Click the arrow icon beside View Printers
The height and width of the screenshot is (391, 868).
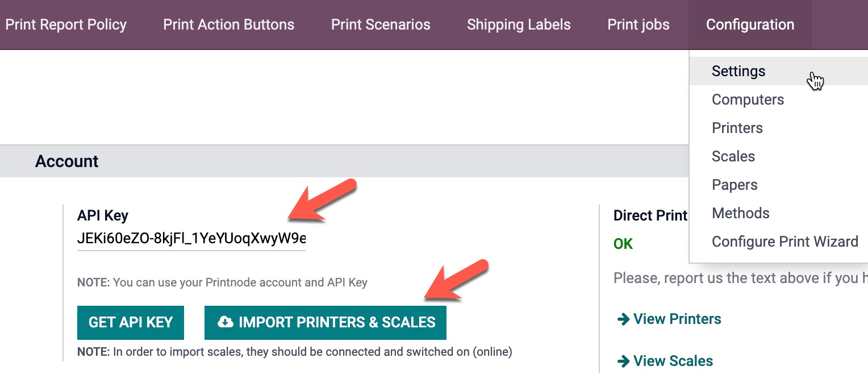pyautogui.click(x=624, y=319)
